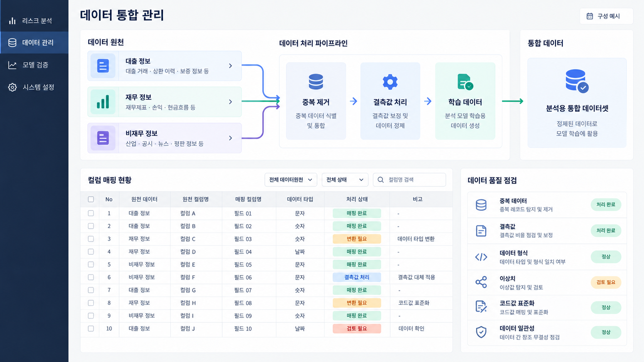Click the arrow between 결측값 처리 and 학습 데이터
Viewport: 644px width, 362px height.
pyautogui.click(x=428, y=101)
